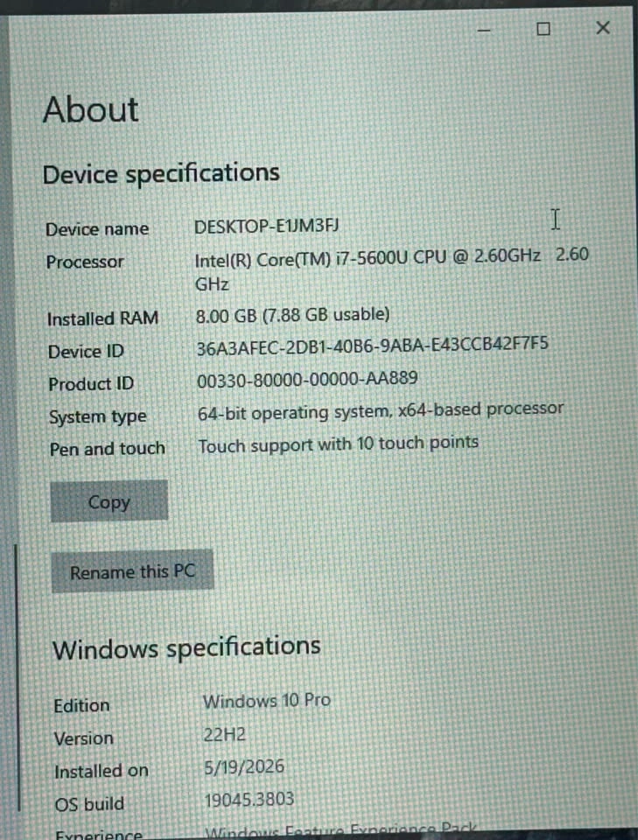
Task: Click the Copy button under Device specifications
Action: click(109, 500)
